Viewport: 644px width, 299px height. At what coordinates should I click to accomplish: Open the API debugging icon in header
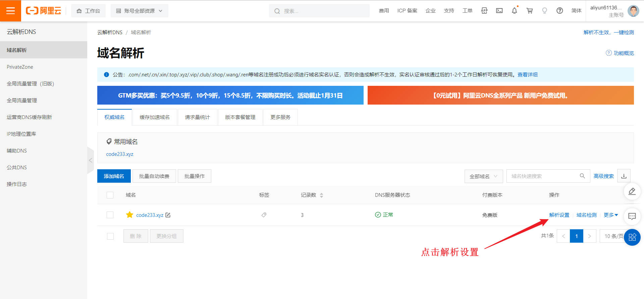[x=484, y=11]
